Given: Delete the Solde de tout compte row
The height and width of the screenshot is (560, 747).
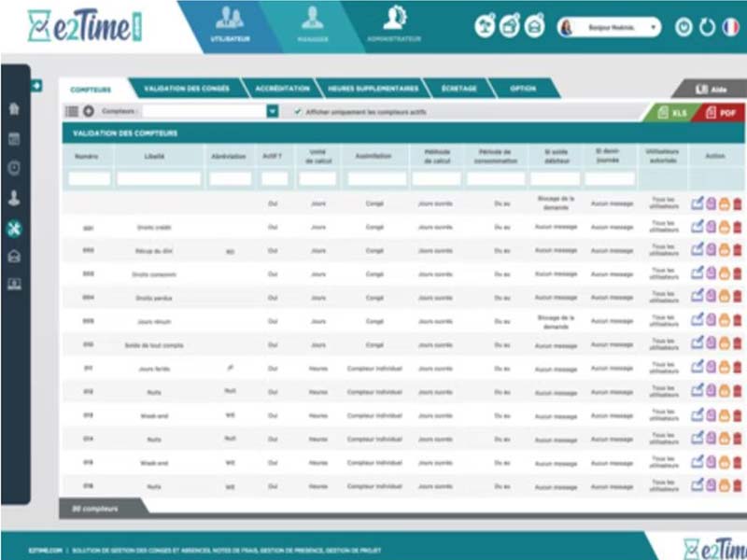Looking at the screenshot, I should click(737, 344).
